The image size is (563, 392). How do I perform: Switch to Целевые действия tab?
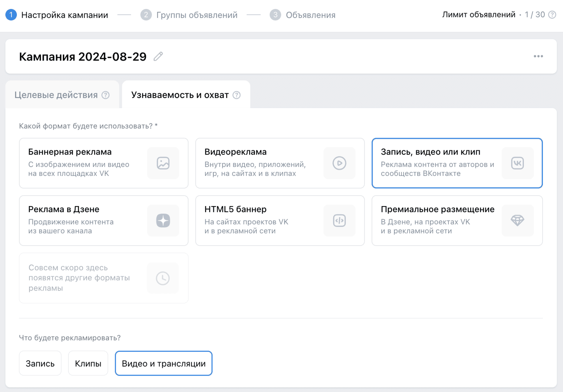pos(62,95)
